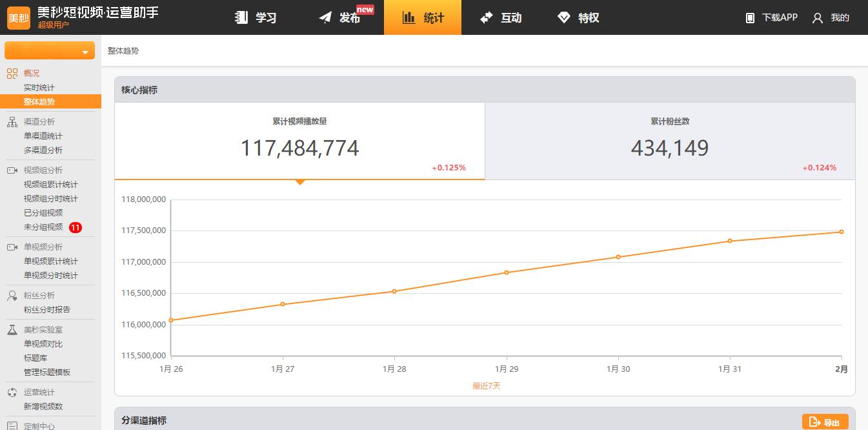The height and width of the screenshot is (430, 868).
Task: Open the 学习 (Learning) book icon in top nav
Action: 241,17
